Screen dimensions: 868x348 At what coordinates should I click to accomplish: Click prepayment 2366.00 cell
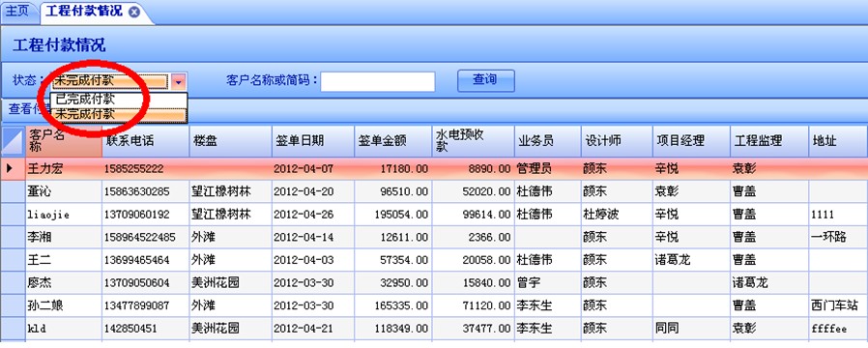pos(473,238)
